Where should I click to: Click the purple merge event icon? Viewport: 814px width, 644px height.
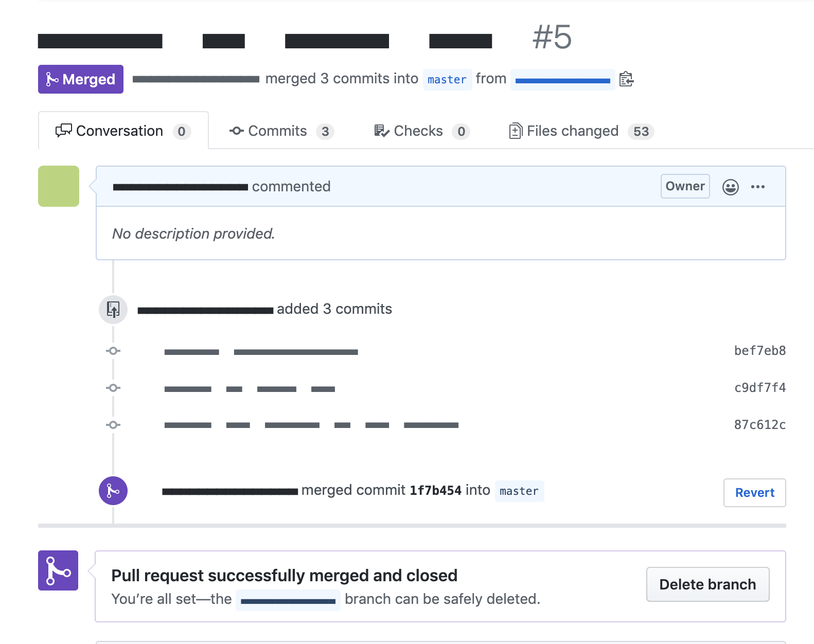tap(113, 491)
